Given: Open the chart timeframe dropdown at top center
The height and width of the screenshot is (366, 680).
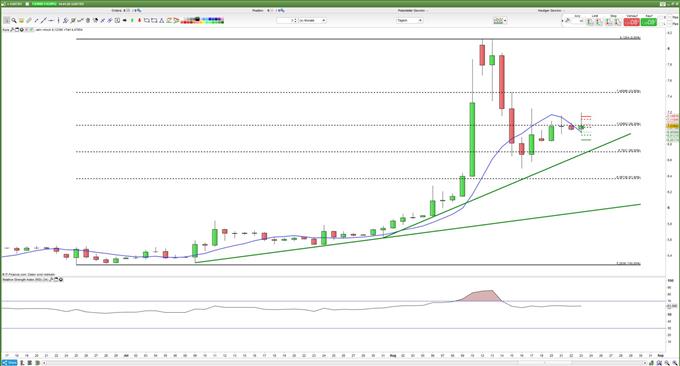Looking at the screenshot, I should (409, 20).
